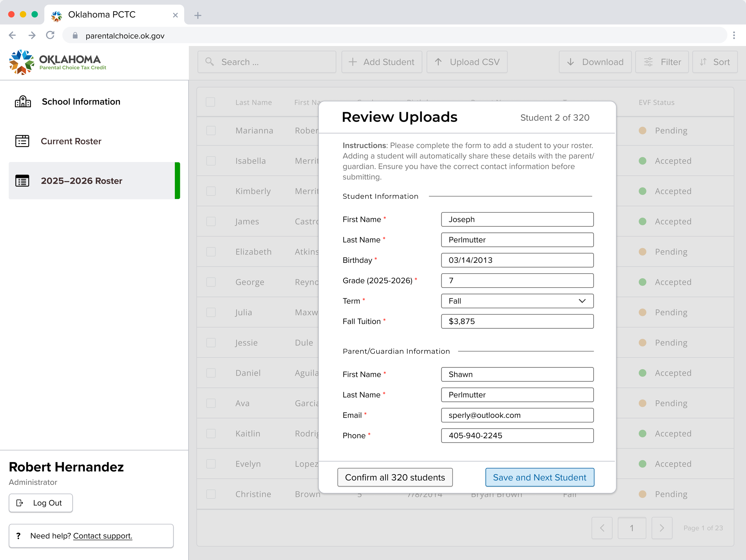Click the Log Out arrow icon
This screenshot has width=746, height=560.
[x=20, y=503]
